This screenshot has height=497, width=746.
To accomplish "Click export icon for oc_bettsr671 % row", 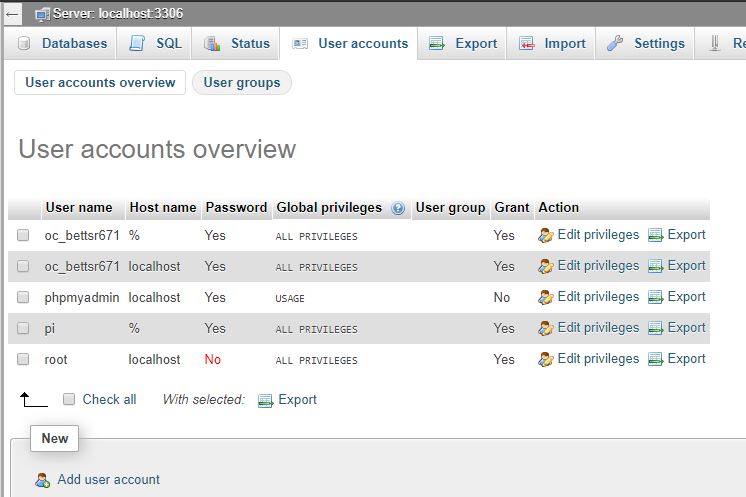I will tap(655, 235).
